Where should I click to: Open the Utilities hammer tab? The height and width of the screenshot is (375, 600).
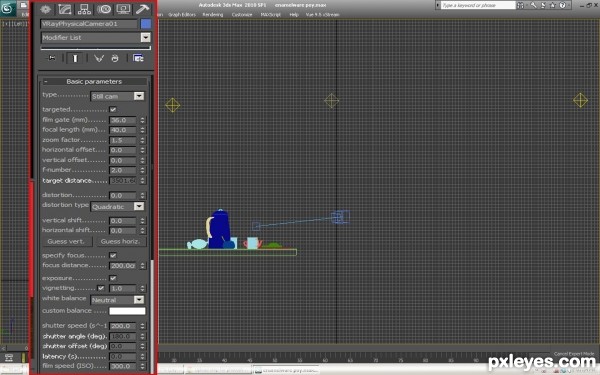142,10
